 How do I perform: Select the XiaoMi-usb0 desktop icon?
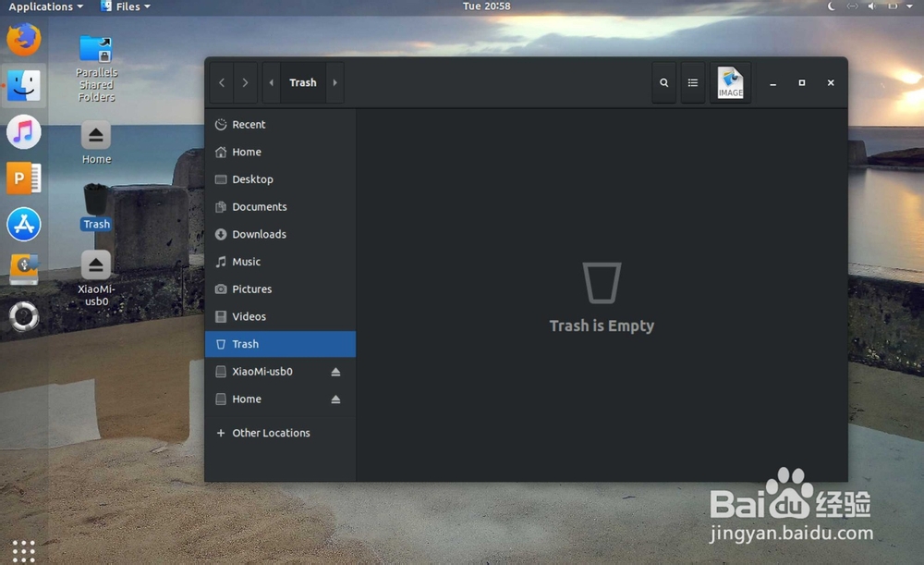96,278
